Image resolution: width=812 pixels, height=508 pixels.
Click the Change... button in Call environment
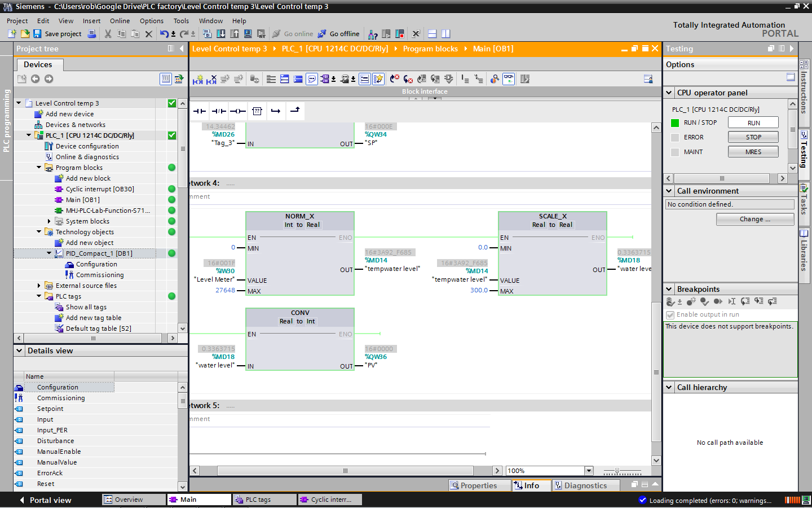click(755, 219)
